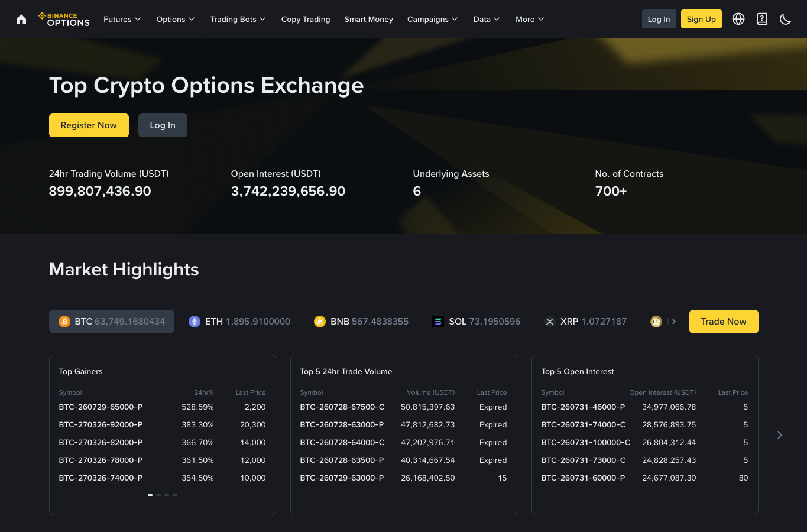
Task: Select the BTC asset tab
Action: click(112, 322)
